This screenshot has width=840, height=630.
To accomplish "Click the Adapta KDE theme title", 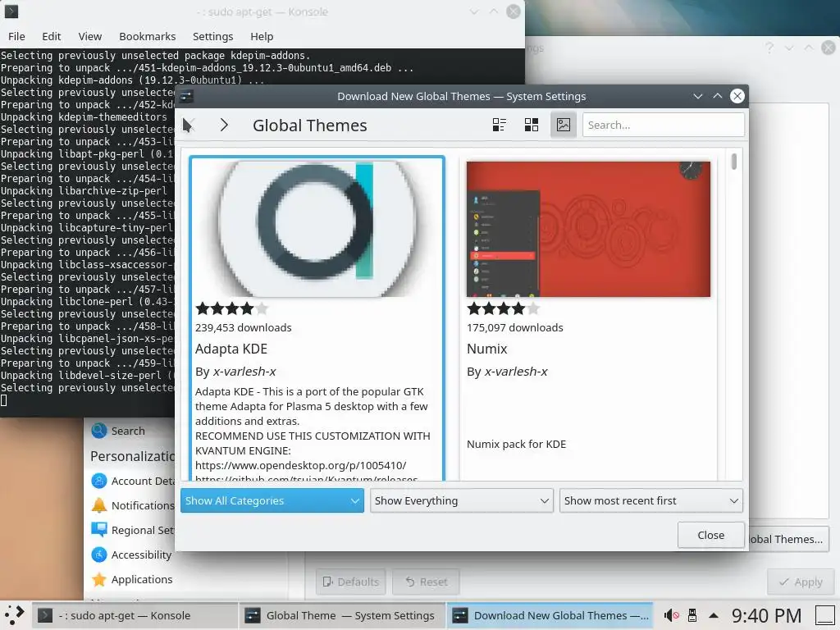I will (x=231, y=349).
